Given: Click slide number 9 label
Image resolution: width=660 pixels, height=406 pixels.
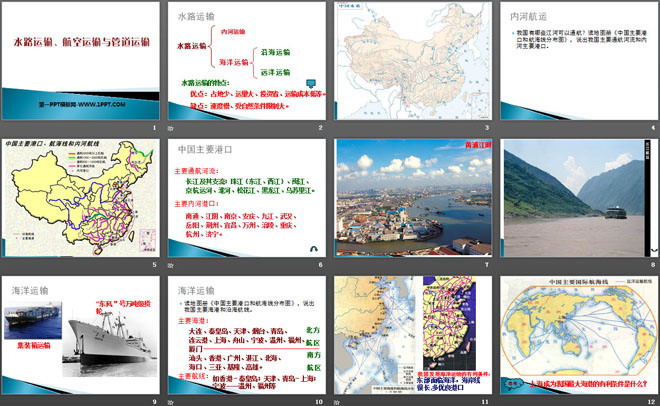Looking at the screenshot, I should click(x=154, y=402).
